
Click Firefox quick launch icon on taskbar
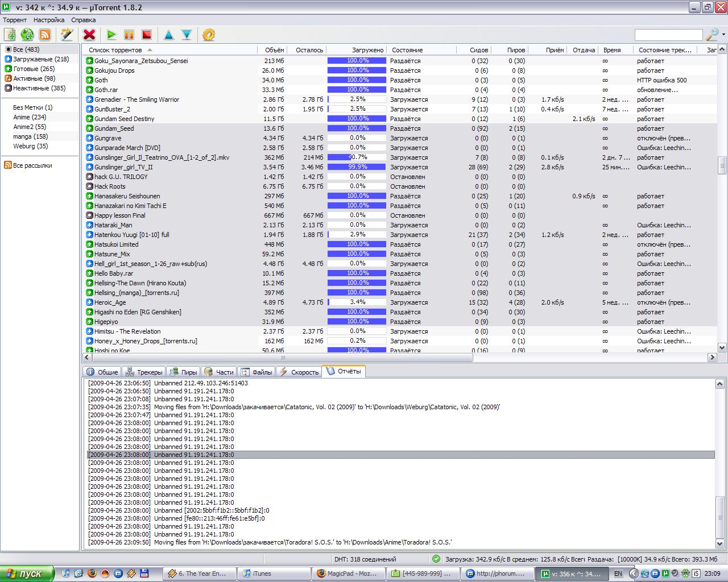(x=92, y=573)
